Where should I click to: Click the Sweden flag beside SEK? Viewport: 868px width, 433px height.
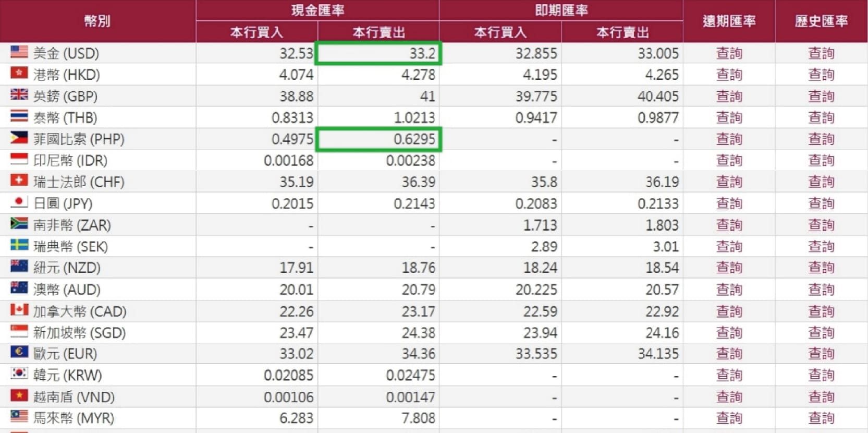click(19, 245)
